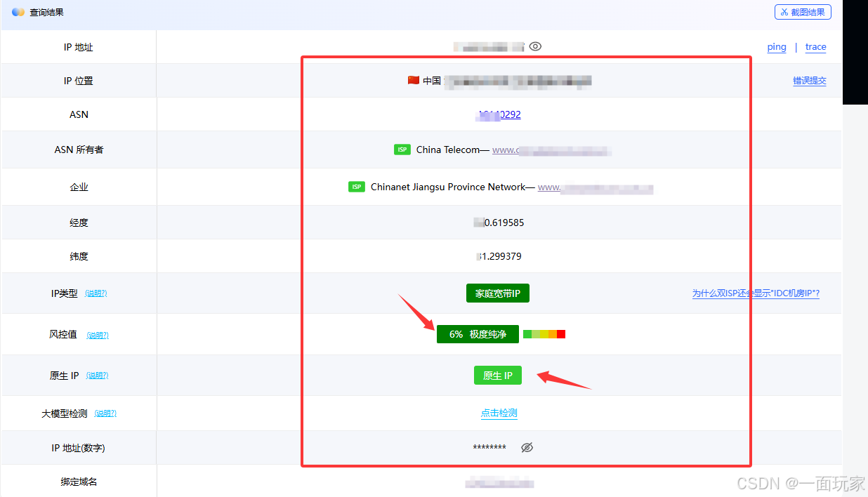Click the 查询结果 heading text
Screen dimensions: 868x497
[x=46, y=12]
